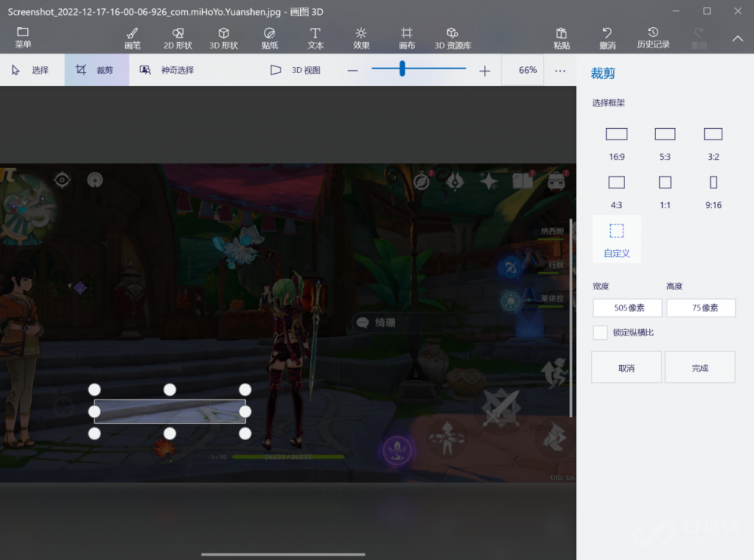Click the zoom slider track

[x=437, y=69]
